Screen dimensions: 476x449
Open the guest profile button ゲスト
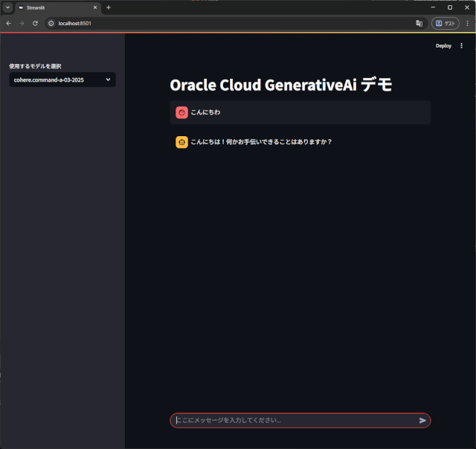tap(446, 23)
